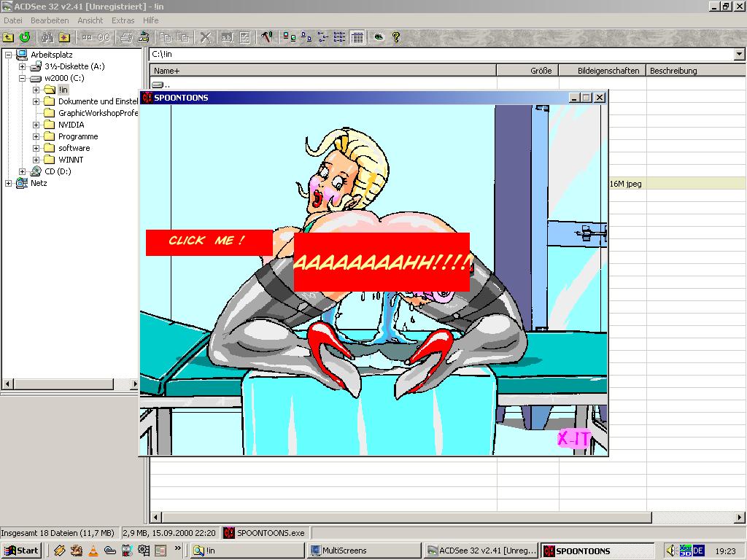This screenshot has height=560, width=747.
Task: Click the DE language indicator in tray
Action: [x=698, y=551]
